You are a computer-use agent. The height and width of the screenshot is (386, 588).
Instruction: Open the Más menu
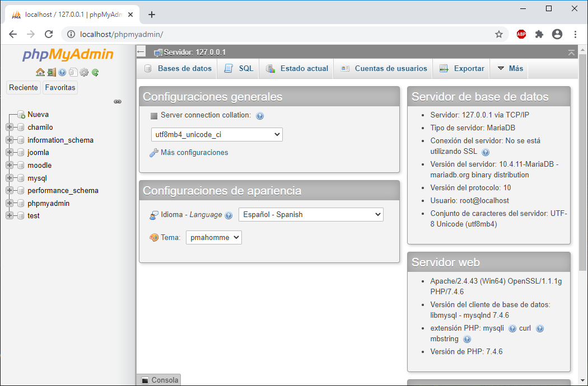click(508, 68)
